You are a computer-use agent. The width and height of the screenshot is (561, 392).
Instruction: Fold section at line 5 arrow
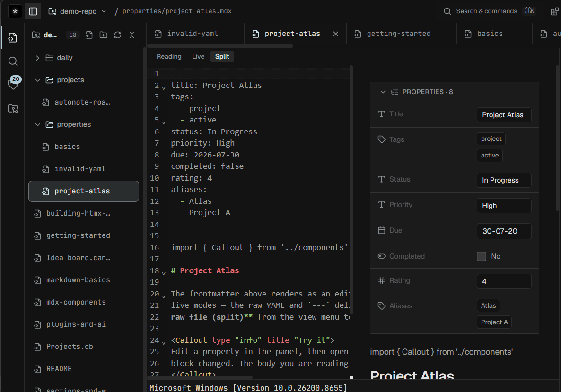point(164,122)
